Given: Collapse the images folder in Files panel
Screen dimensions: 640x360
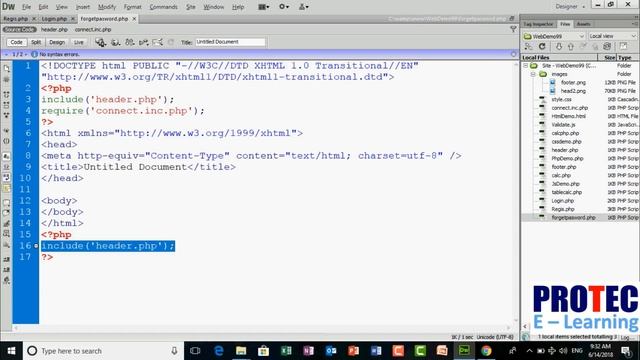Looking at the screenshot, I should (x=533, y=74).
